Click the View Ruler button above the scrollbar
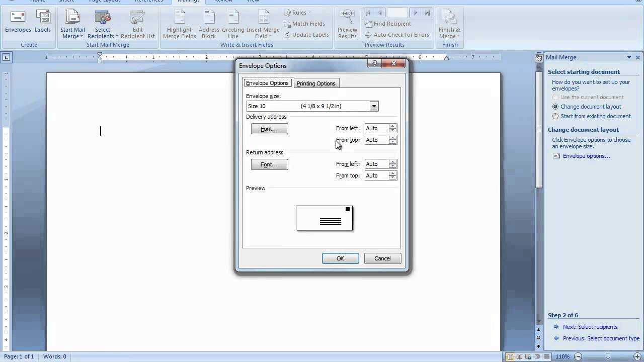 tap(538, 58)
